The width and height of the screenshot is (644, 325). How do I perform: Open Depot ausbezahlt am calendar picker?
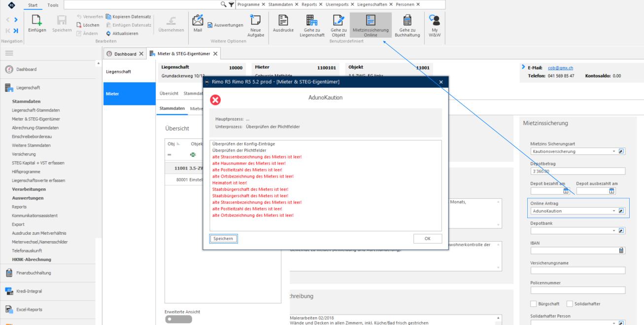pos(611,191)
